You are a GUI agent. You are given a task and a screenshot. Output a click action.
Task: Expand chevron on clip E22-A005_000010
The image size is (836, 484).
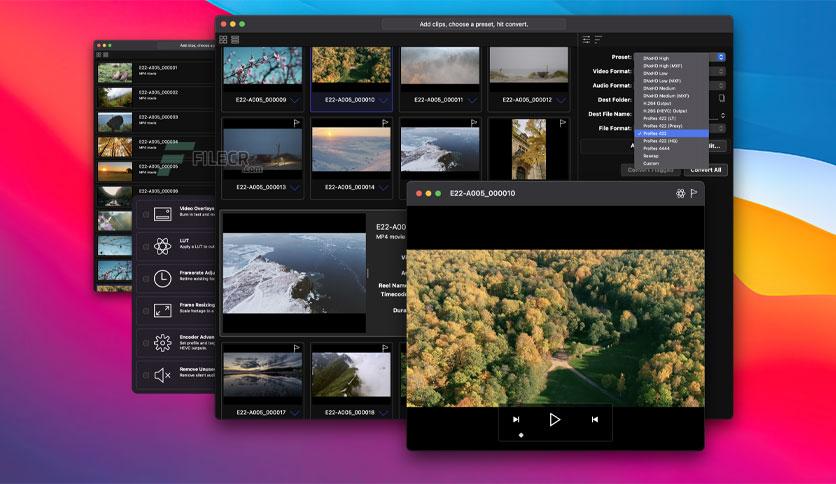pyautogui.click(x=383, y=100)
